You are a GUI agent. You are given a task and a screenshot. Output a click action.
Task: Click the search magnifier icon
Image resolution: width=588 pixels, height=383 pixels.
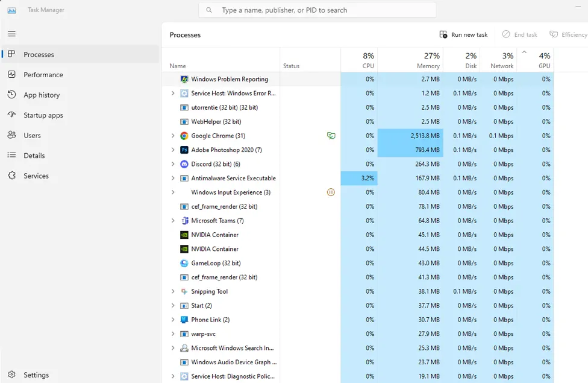click(209, 10)
